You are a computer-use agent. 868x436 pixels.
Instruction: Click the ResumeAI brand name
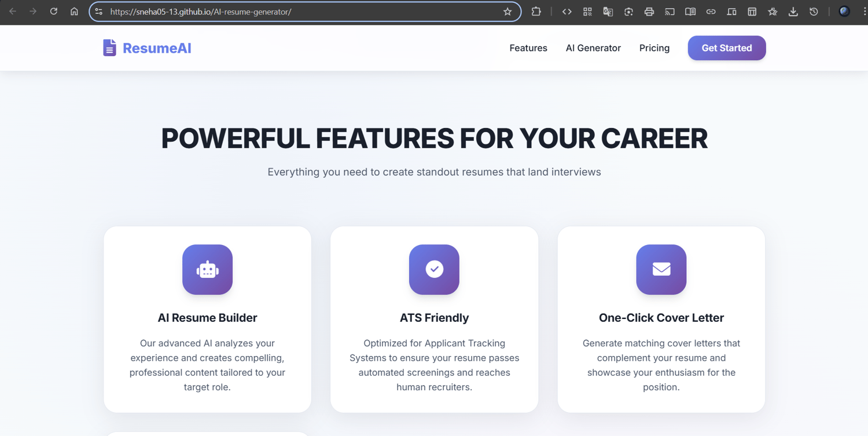[x=157, y=48]
